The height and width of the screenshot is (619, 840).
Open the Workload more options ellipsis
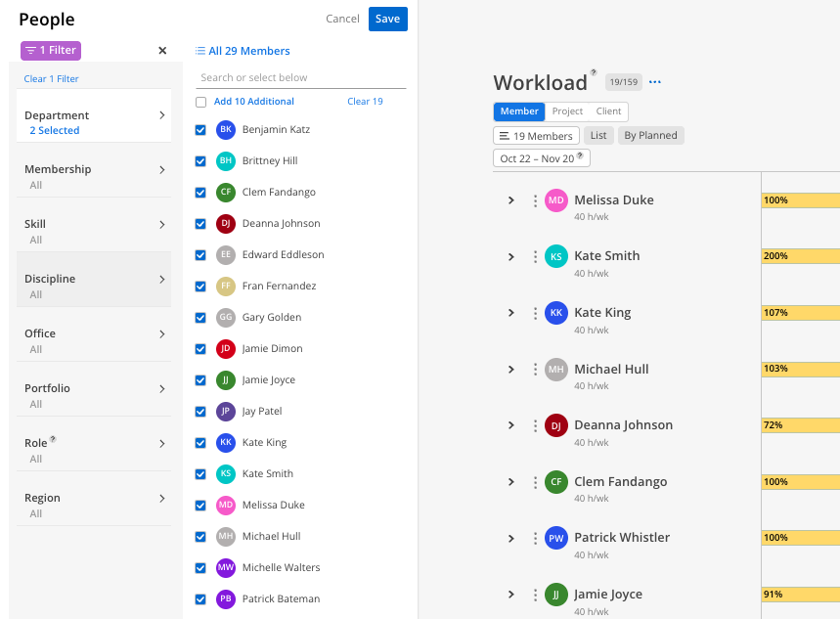(x=654, y=82)
